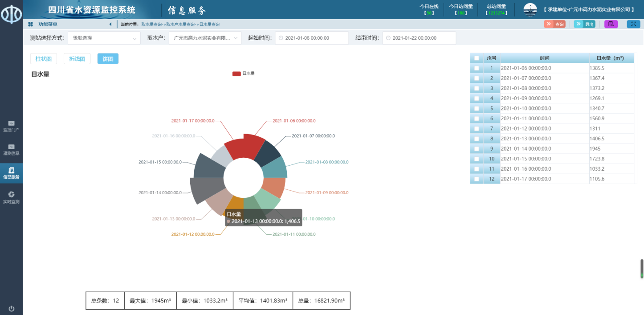Click the 导出 button
This screenshot has height=315, width=644.
pos(584,24)
